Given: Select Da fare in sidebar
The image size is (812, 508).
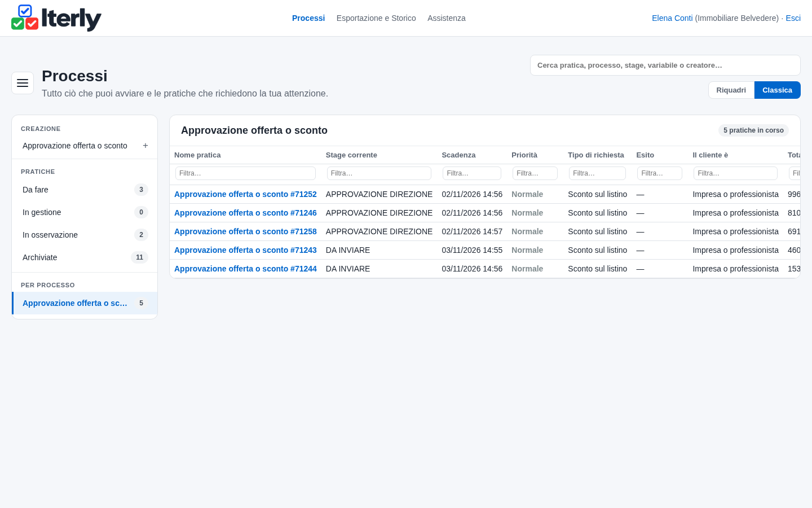Looking at the screenshot, I should [85, 190].
